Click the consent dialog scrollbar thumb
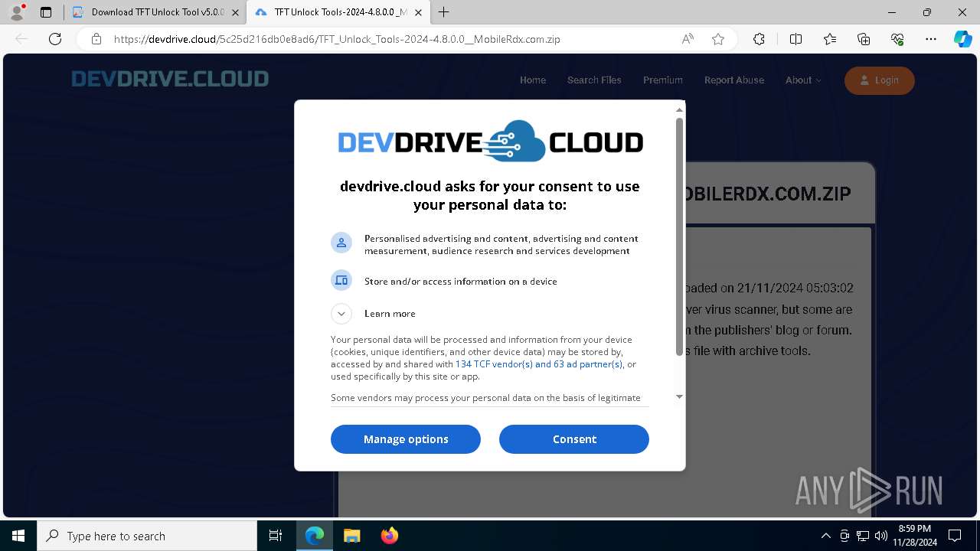 (679, 236)
